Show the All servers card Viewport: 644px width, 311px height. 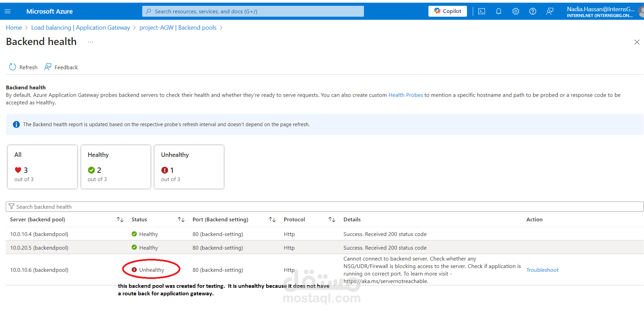coord(42,167)
